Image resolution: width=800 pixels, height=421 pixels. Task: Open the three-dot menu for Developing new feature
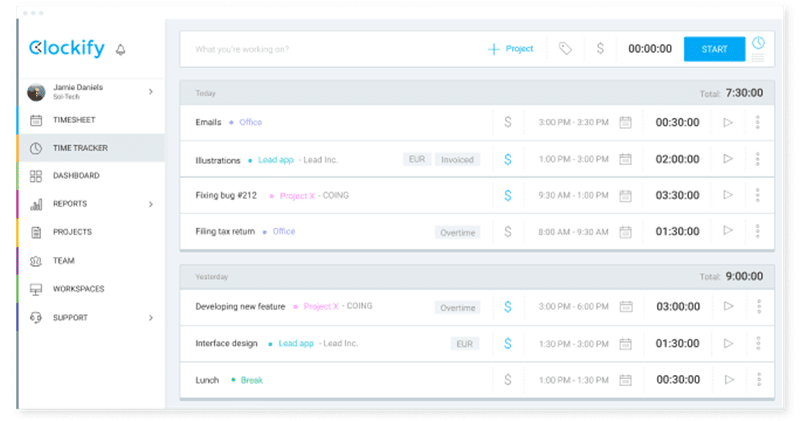tap(759, 306)
